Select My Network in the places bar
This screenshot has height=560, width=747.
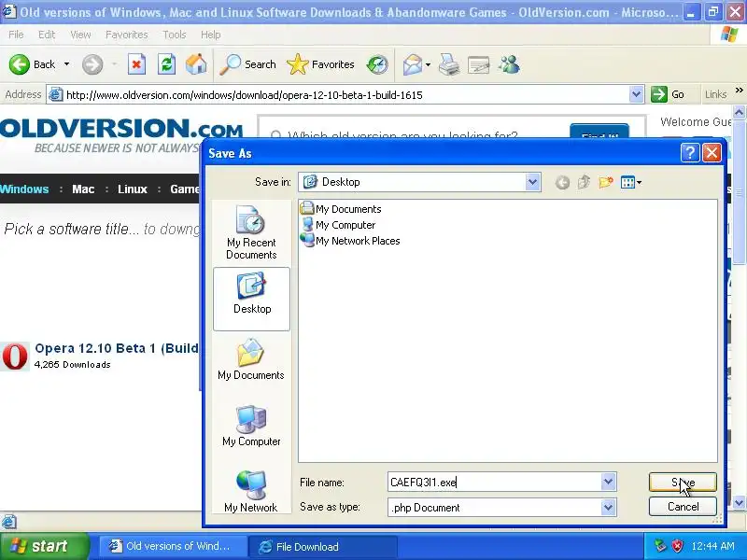(251, 491)
